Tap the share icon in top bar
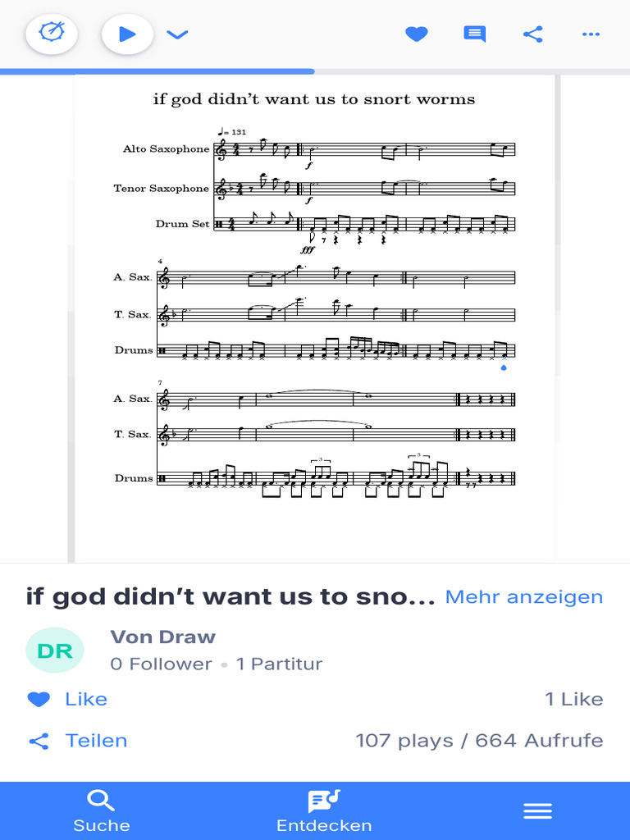Screen dimensions: 630x840 [532, 34]
